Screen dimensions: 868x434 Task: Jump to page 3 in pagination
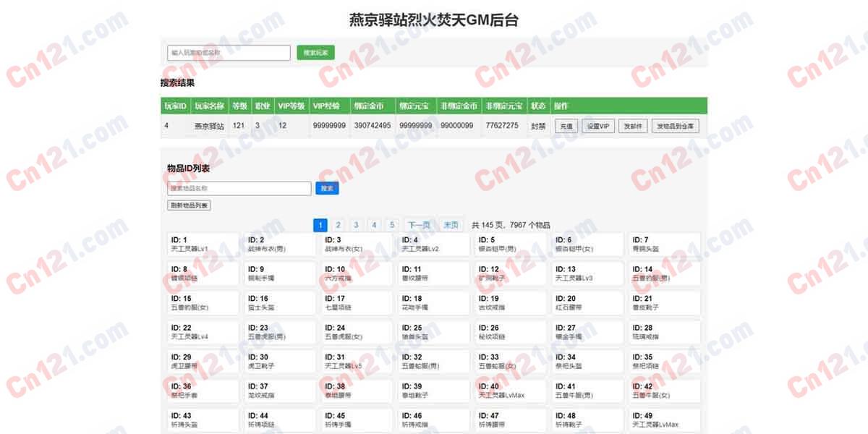356,225
